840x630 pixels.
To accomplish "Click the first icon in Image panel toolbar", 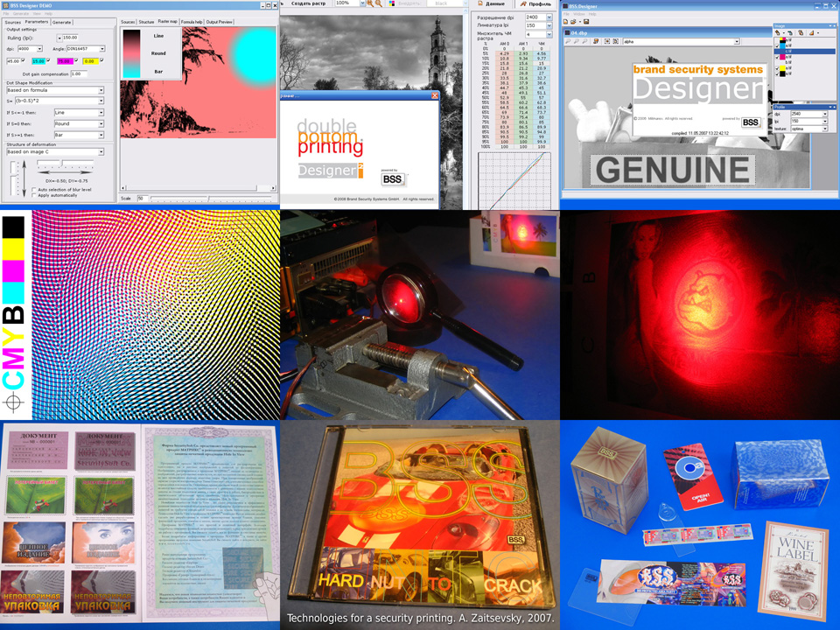I will pyautogui.click(x=777, y=33).
